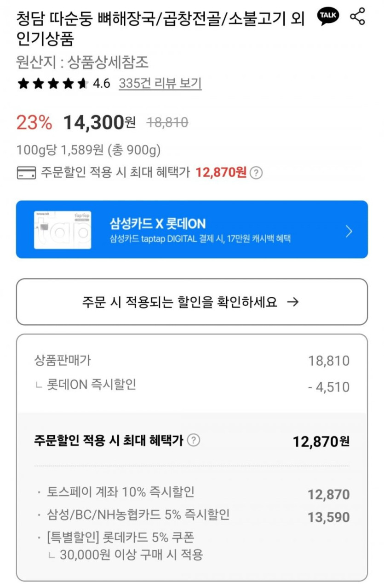The width and height of the screenshot is (384, 588).
Task: Tap the taptap card thumbnail image
Action: tap(63, 230)
